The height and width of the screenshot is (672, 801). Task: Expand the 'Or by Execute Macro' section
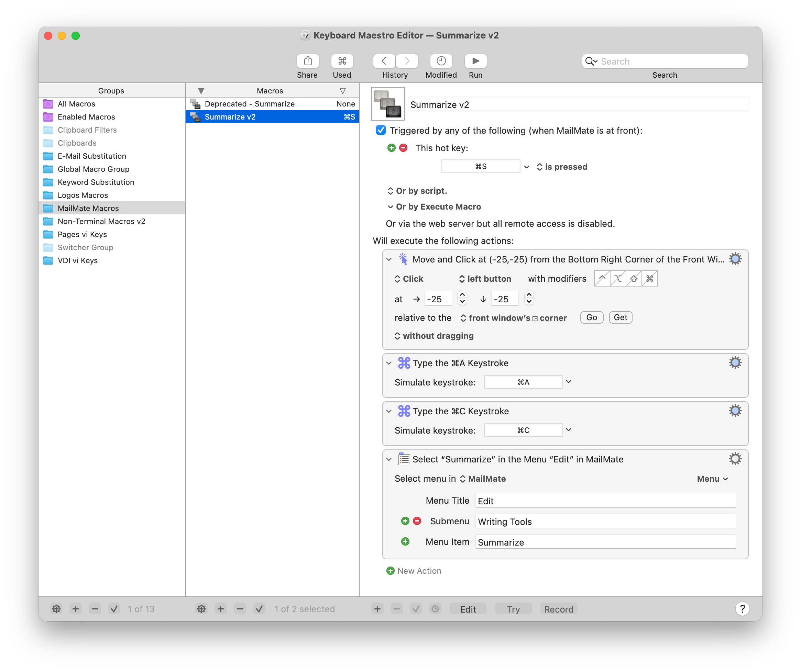coord(390,206)
